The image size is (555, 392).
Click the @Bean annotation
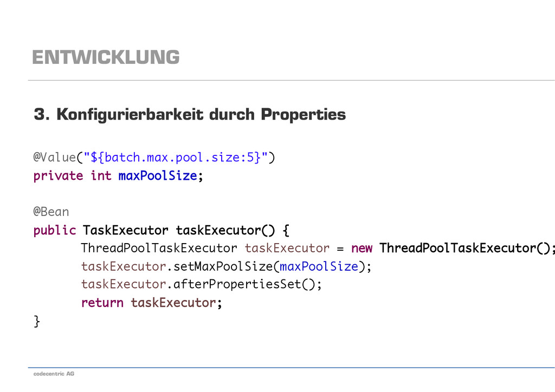51,212
